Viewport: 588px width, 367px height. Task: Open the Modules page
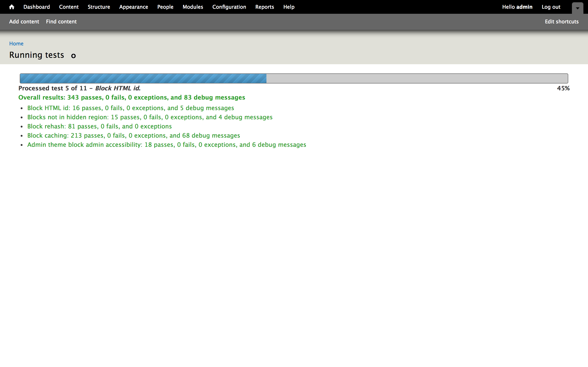click(x=193, y=7)
